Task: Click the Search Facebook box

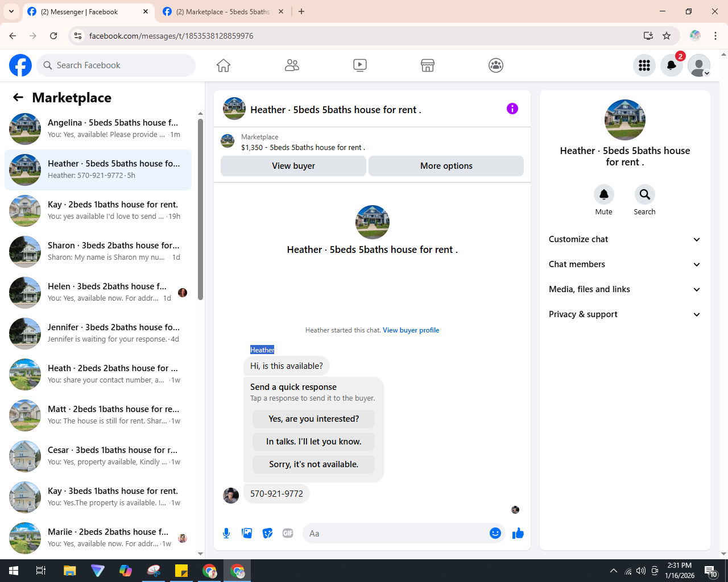Action: 116,65
